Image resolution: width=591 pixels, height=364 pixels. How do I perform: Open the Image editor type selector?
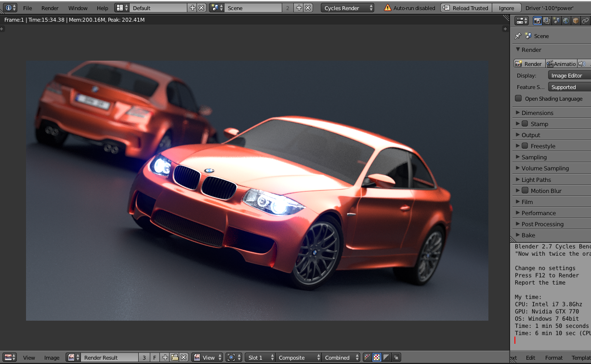(10, 357)
